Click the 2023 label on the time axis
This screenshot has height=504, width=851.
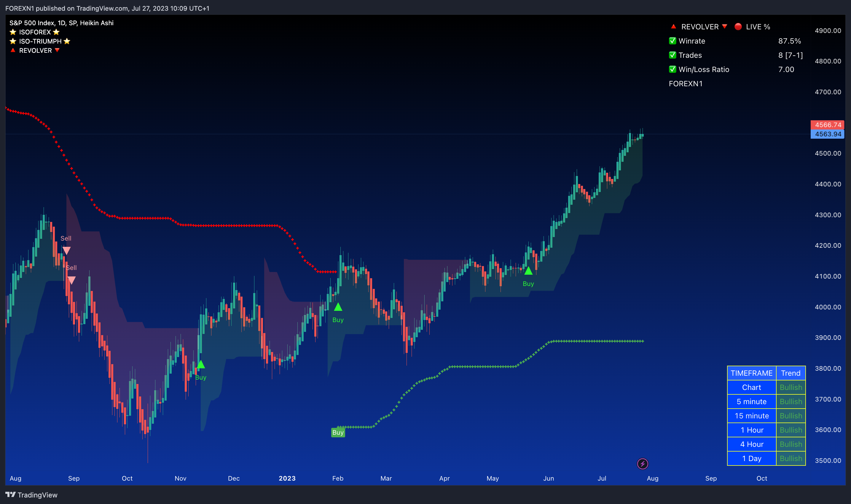pos(287,478)
